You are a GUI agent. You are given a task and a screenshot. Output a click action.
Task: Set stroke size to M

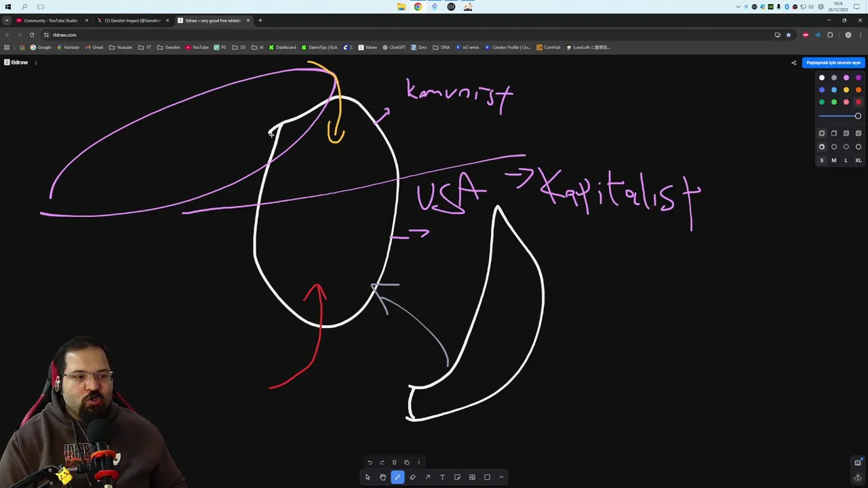coord(834,161)
